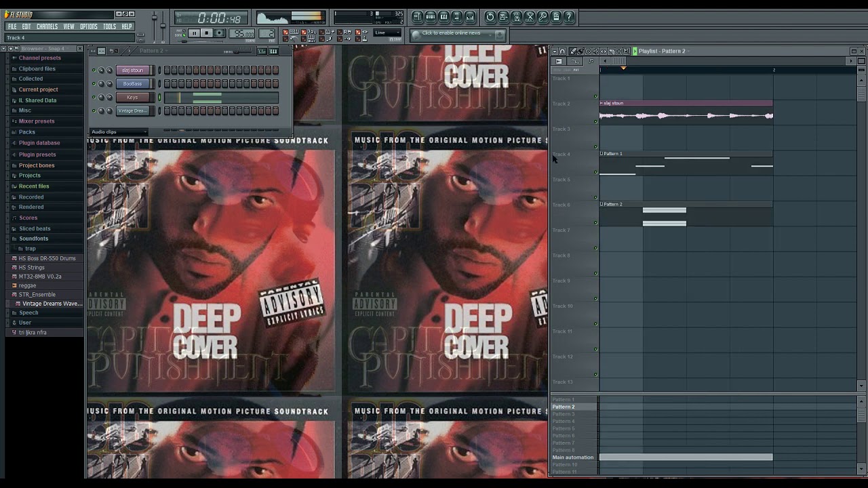Toggle the Playlist snap magnet icon

point(562,51)
